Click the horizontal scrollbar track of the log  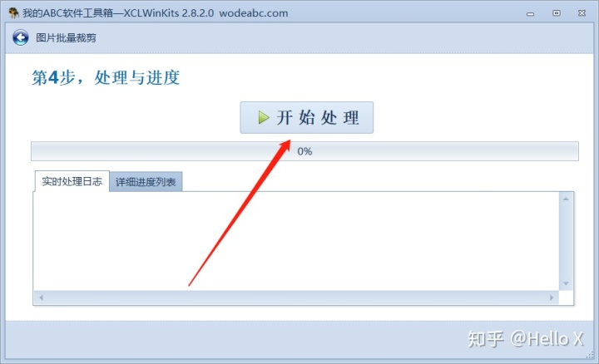point(296,298)
